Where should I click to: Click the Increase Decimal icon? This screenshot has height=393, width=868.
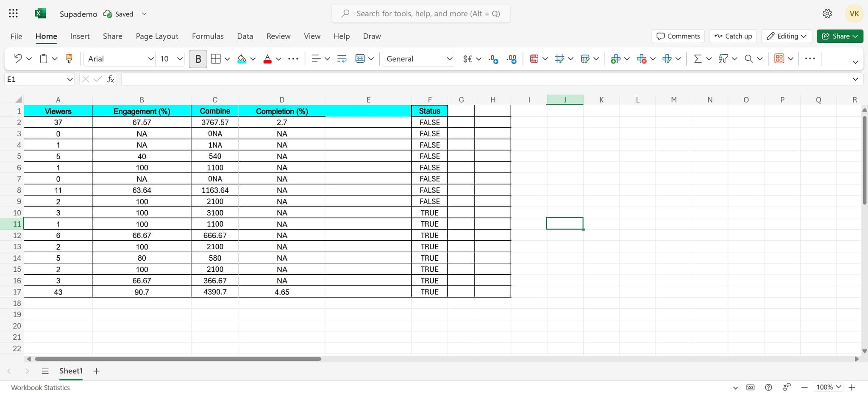pyautogui.click(x=493, y=59)
